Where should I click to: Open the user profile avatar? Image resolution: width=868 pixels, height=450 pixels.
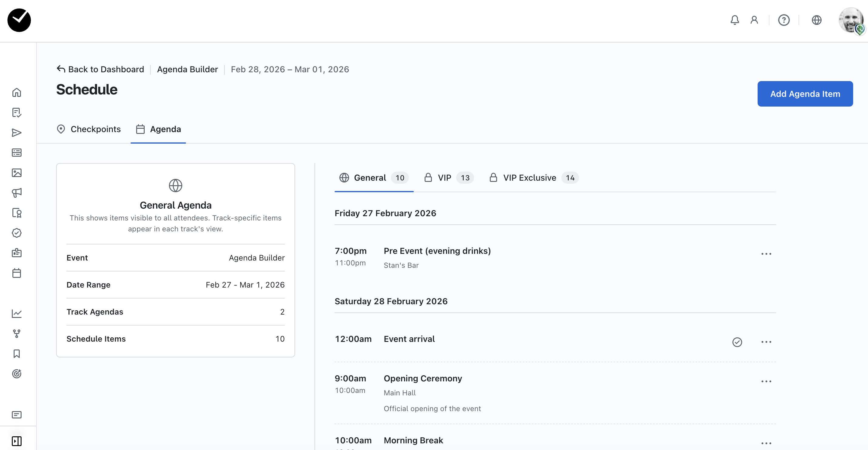[850, 20]
